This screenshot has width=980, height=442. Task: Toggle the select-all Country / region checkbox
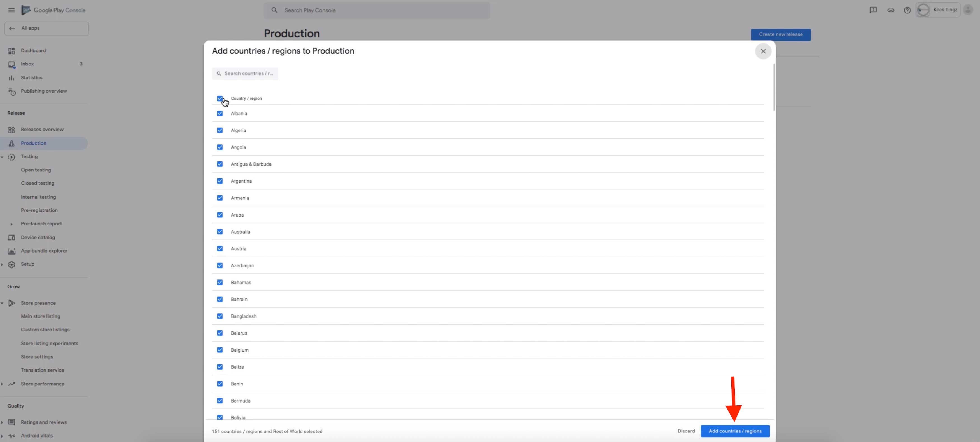point(220,98)
